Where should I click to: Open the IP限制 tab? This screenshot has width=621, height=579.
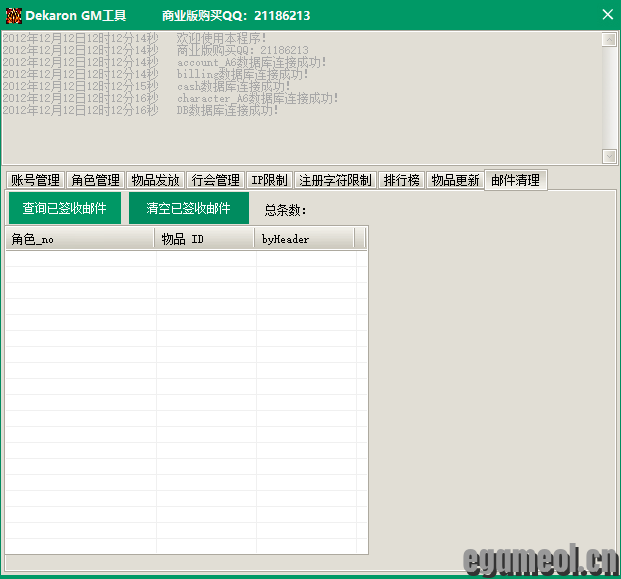coord(269,180)
